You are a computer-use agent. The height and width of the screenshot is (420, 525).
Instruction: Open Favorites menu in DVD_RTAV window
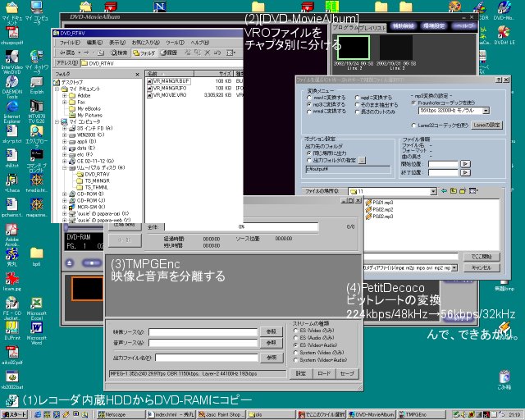[x=145, y=43]
